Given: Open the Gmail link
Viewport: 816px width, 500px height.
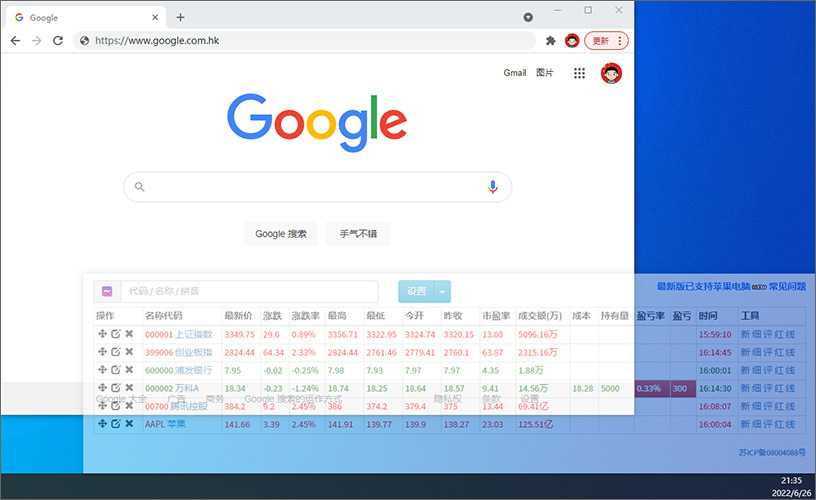Looking at the screenshot, I should pos(515,73).
